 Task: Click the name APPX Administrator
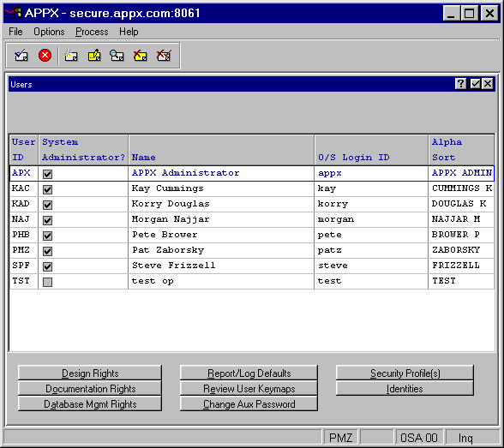click(x=185, y=173)
